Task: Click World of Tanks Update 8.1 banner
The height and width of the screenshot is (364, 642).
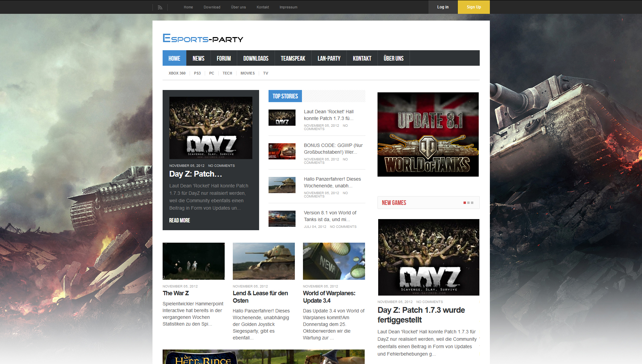Action: 428,134
